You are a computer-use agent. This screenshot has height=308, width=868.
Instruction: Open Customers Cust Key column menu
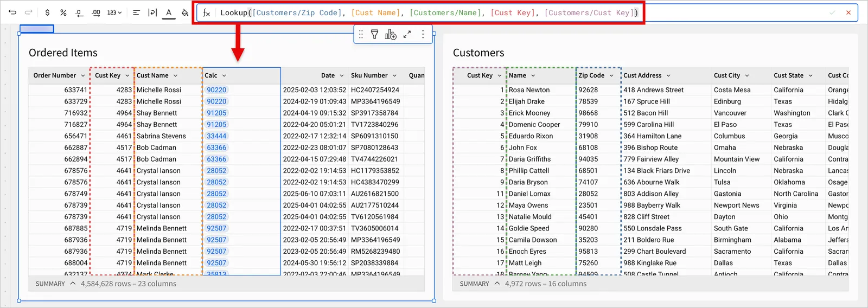tap(500, 75)
